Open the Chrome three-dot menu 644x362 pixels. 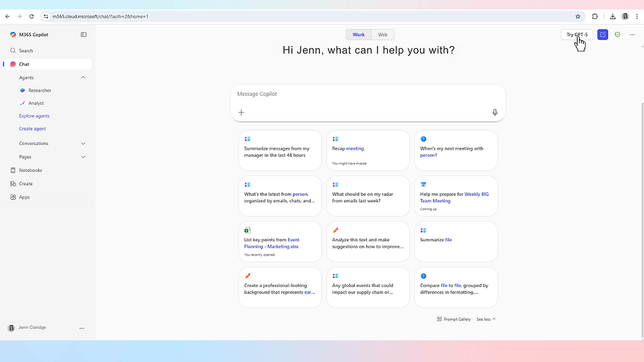(637, 16)
